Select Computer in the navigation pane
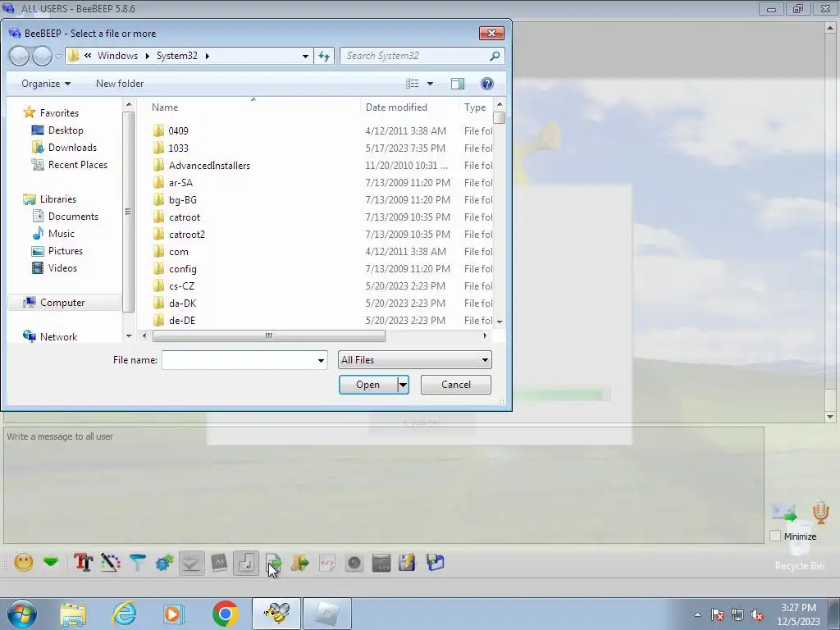 (x=62, y=303)
